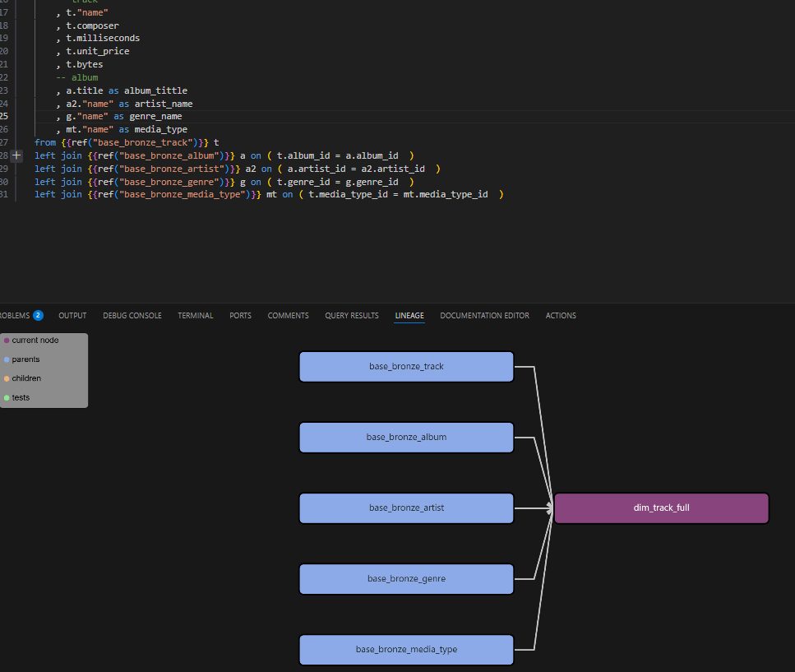
Task: Click the purple current node legend dot
Action: point(7,341)
